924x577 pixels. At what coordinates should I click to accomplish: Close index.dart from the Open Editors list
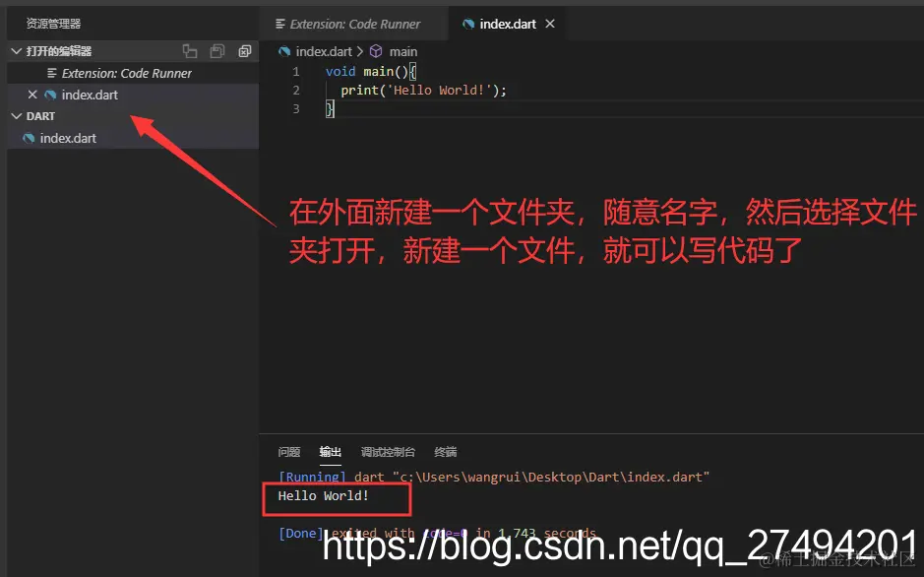click(x=32, y=95)
